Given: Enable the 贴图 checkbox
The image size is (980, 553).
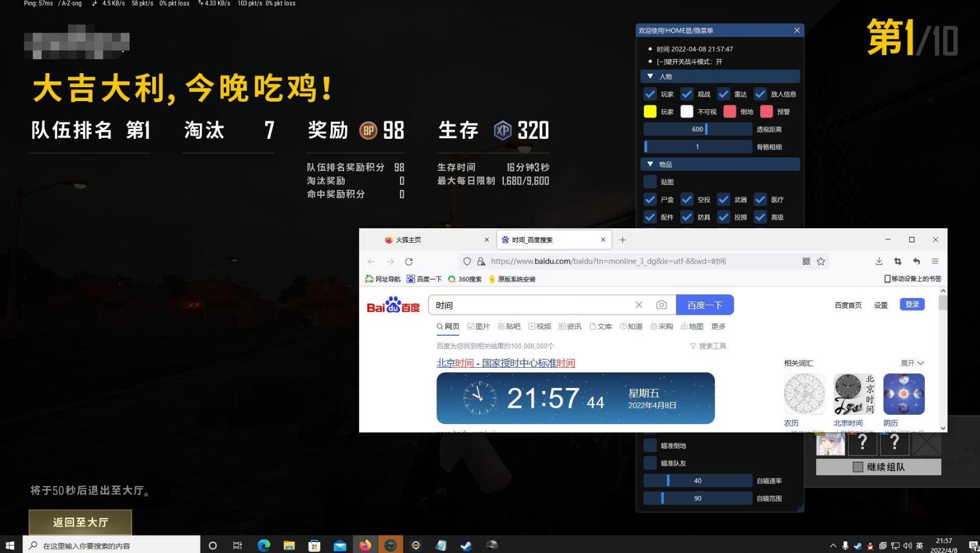Looking at the screenshot, I should [650, 182].
